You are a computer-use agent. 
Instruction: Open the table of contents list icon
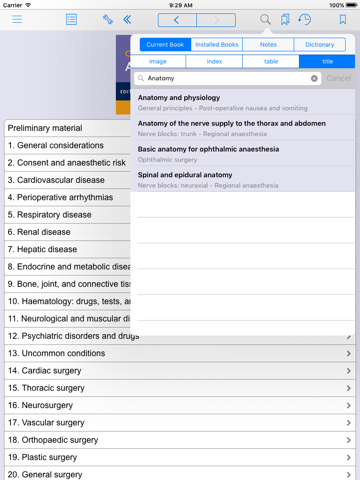click(71, 19)
